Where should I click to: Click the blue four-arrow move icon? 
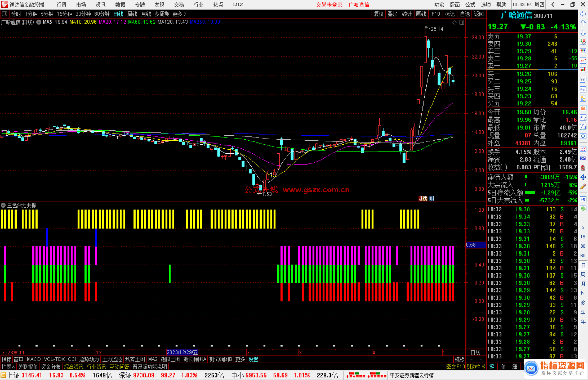[x=583, y=177]
